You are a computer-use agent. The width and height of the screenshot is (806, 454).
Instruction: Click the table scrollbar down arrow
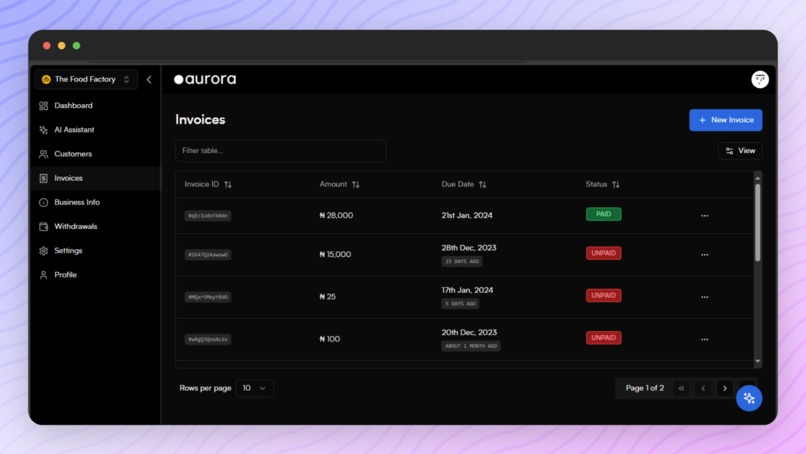tap(757, 361)
